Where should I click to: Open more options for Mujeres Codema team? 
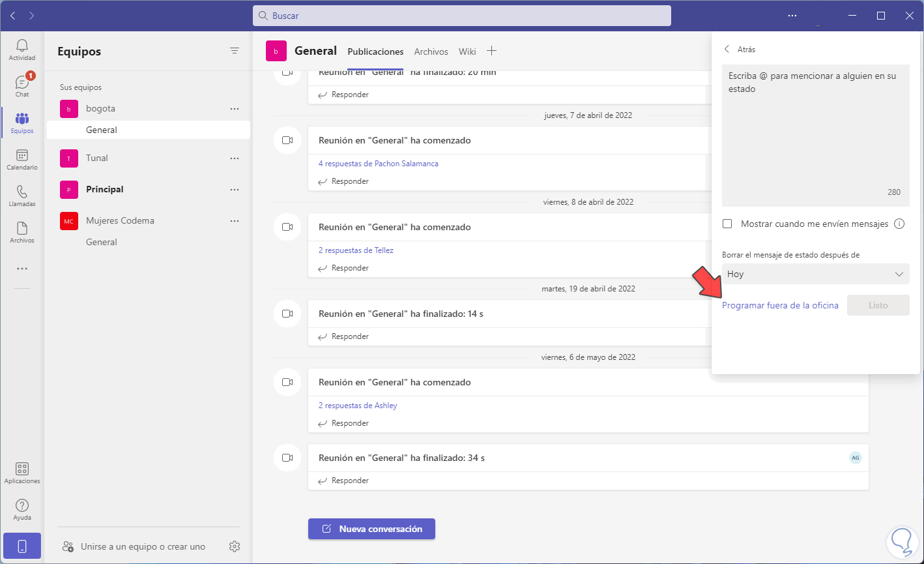point(235,221)
